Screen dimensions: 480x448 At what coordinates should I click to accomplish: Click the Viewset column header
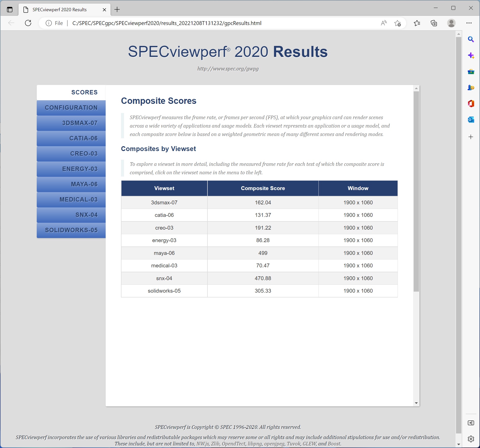click(164, 188)
